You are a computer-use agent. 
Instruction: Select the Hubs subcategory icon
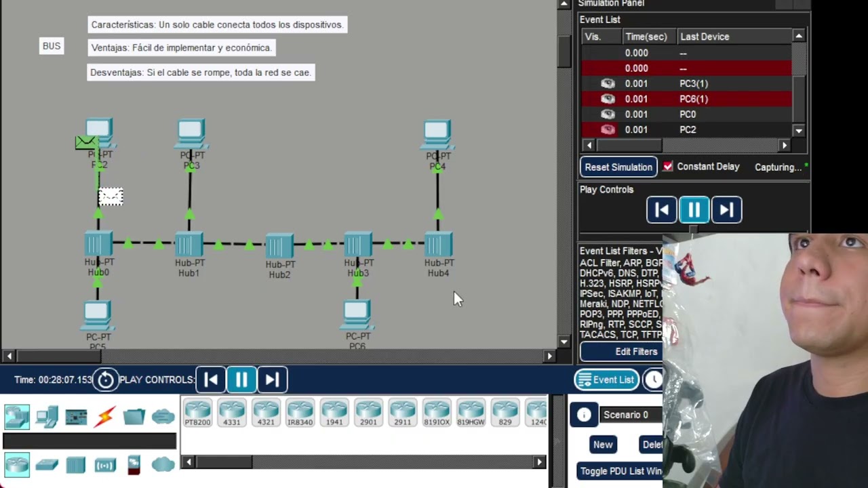point(76,465)
